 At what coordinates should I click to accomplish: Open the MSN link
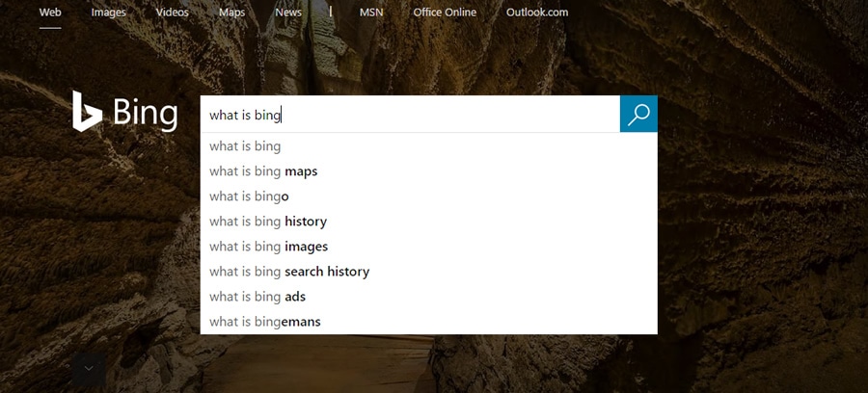(370, 13)
